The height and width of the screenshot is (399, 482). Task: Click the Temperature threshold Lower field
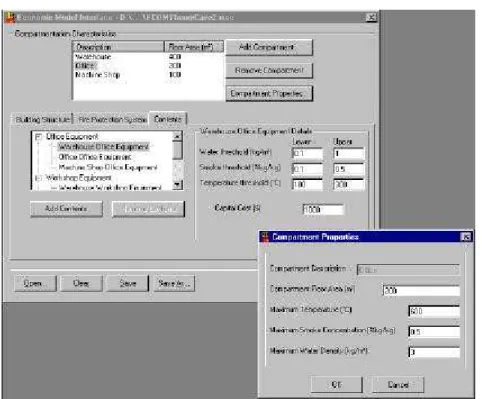click(x=307, y=184)
